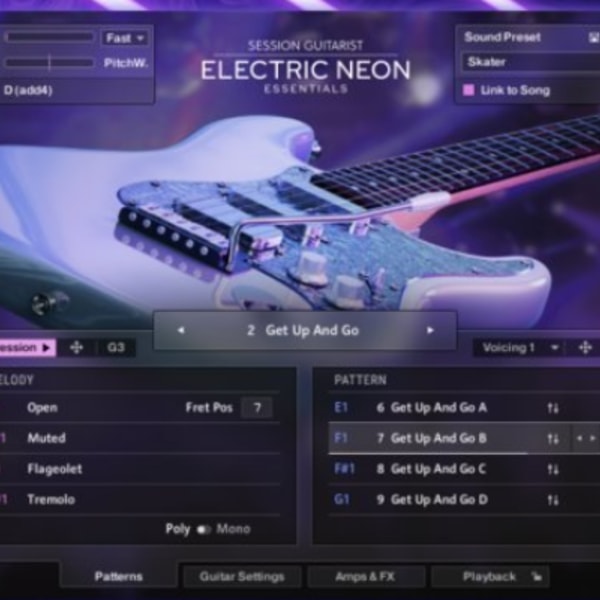This screenshot has width=600, height=600.
Task: Select the Muted melody articulation
Action: click(46, 438)
